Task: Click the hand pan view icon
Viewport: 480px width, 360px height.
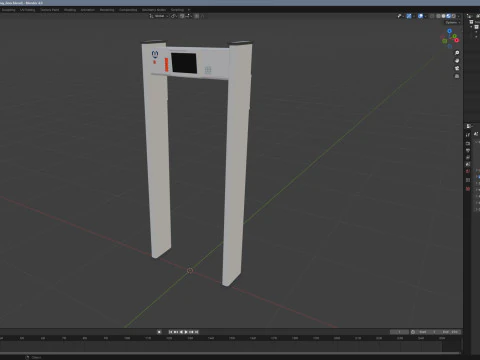Action: tap(457, 60)
